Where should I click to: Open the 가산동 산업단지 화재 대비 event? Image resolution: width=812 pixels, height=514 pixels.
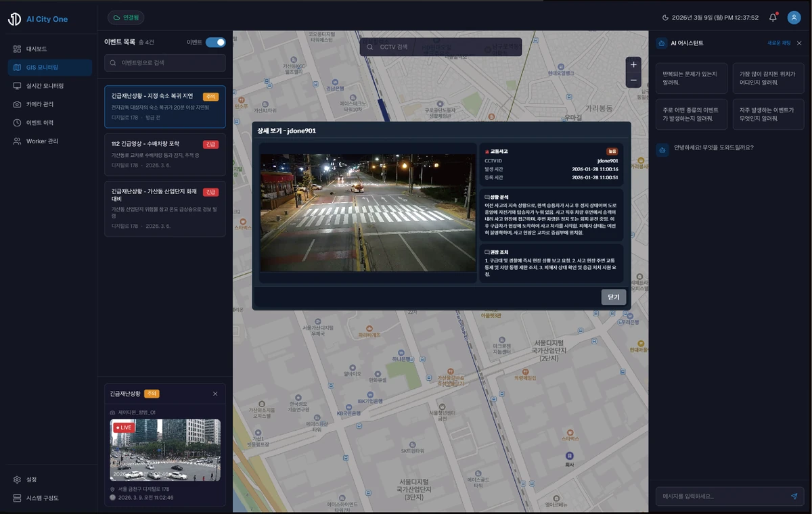(165, 208)
